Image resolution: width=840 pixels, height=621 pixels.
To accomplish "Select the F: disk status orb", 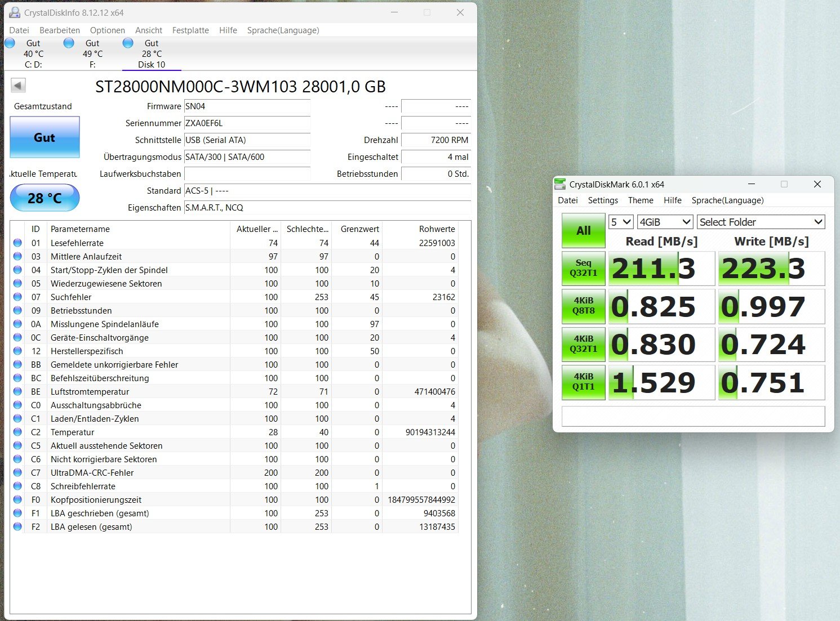I will (69, 43).
